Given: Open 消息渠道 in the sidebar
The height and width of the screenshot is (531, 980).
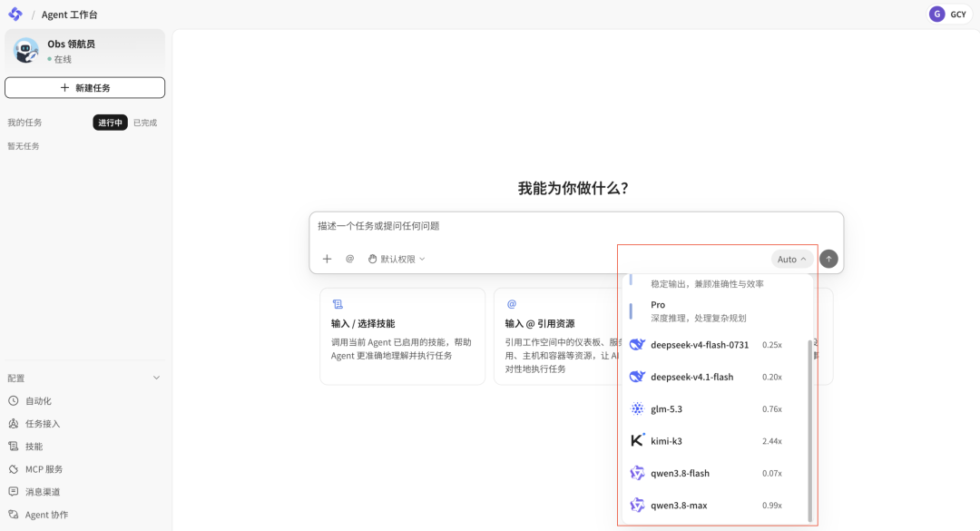Looking at the screenshot, I should click(x=43, y=492).
